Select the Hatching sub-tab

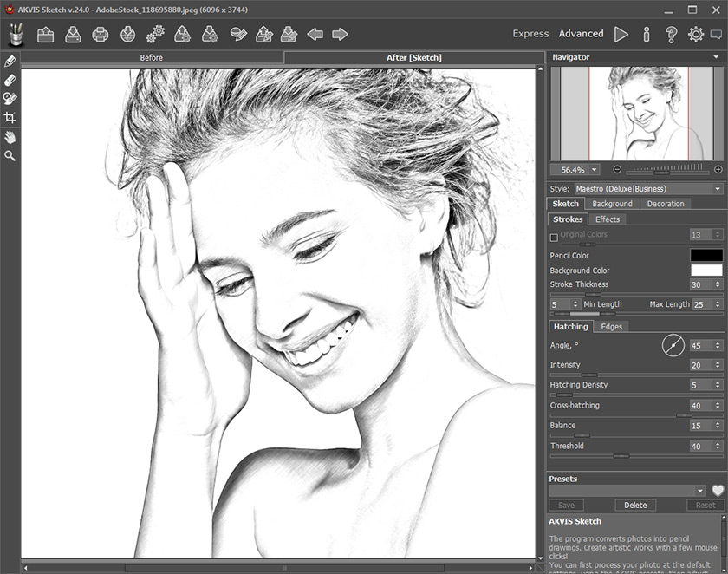[570, 327]
